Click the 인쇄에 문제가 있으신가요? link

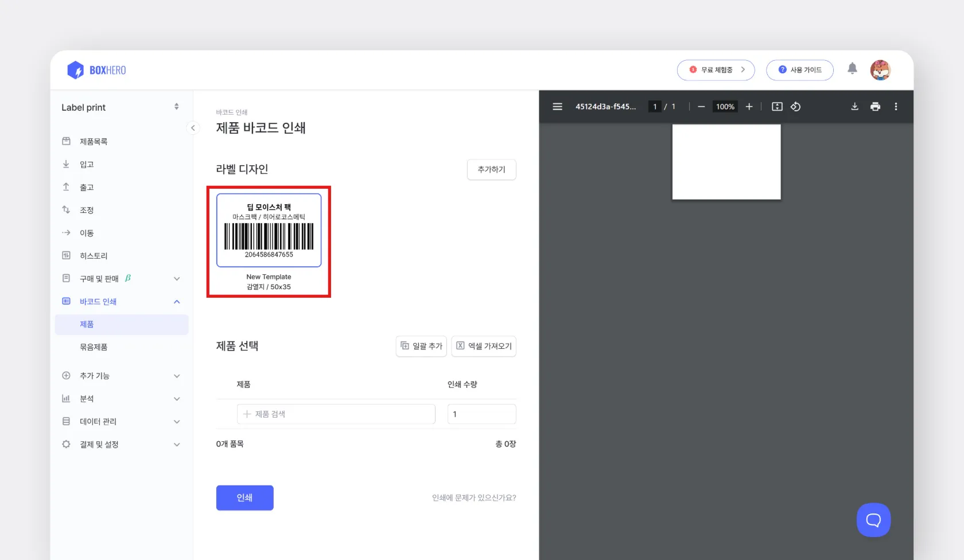pos(473,497)
